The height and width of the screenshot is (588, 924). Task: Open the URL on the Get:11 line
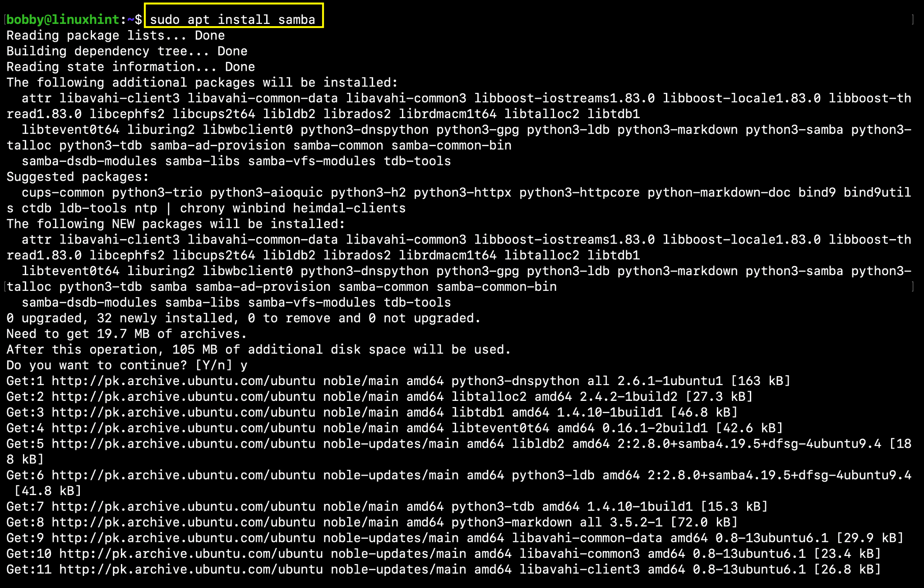click(191, 570)
